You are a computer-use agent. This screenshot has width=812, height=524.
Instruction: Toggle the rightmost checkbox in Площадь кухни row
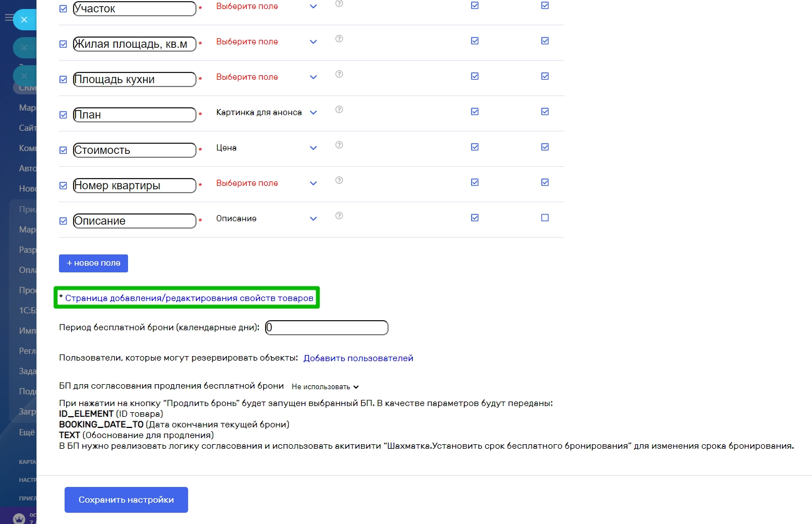(x=545, y=76)
